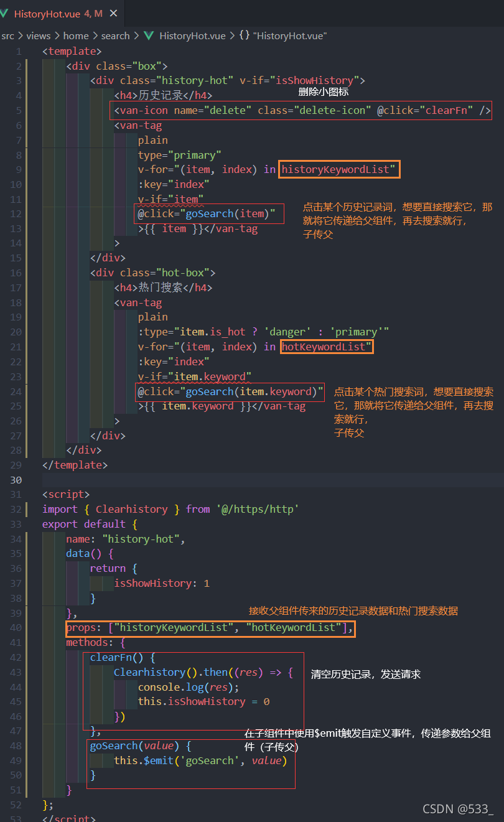Open the "HistoryHot.vue" symbol breadcrumb
This screenshot has width=504, height=822.
click(290, 36)
